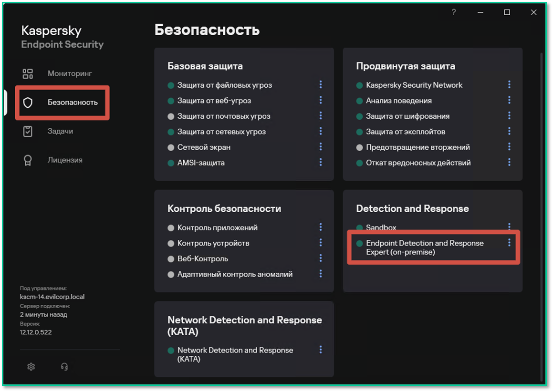The height and width of the screenshot is (392, 553).
Task: Open the Задачи clipboard icon
Action: point(28,132)
